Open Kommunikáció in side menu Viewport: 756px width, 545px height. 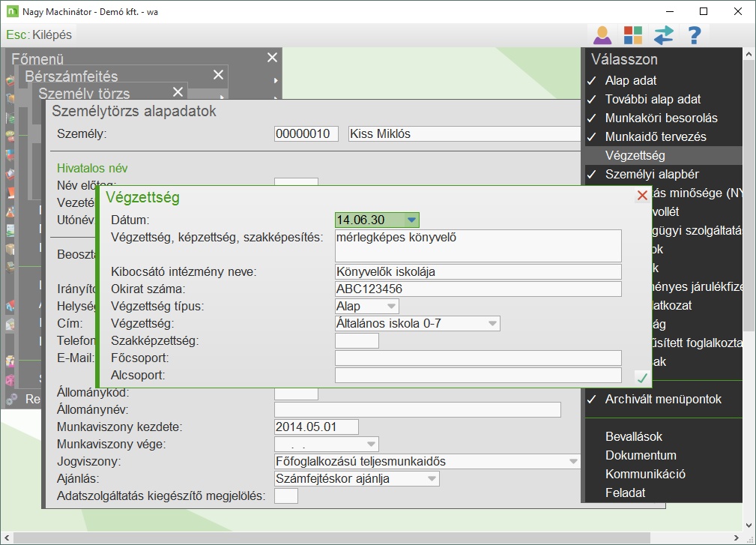point(645,475)
